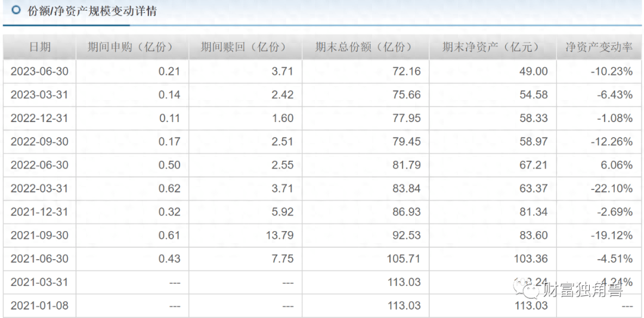
Task: Select the 2021-01-08 date cell
Action: (39, 305)
